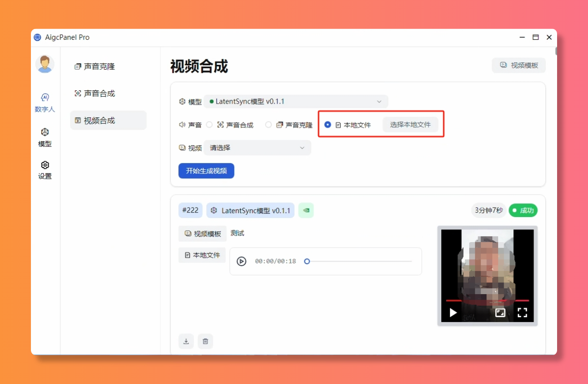Screen dimensions: 588x384
Task: Select the 声音克隆 radio option
Action: [x=268, y=125]
